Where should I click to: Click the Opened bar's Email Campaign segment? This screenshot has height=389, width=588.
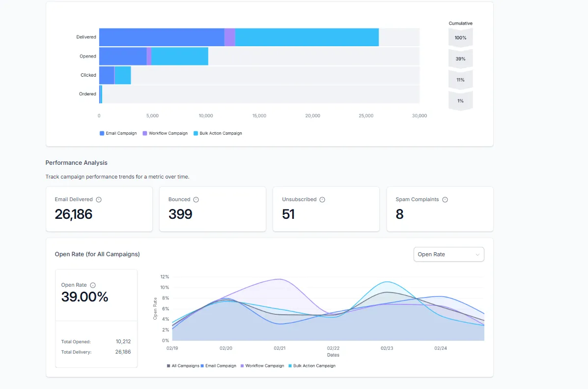pyautogui.click(x=123, y=57)
